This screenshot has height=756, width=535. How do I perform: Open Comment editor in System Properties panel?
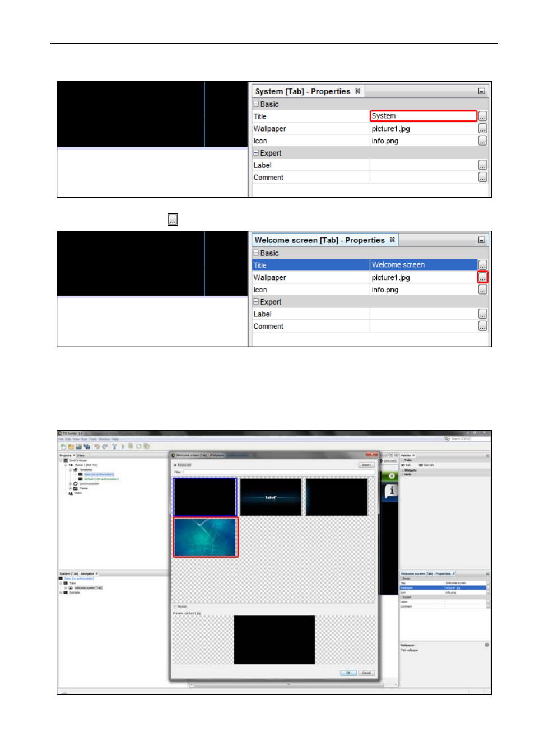pyautogui.click(x=482, y=178)
